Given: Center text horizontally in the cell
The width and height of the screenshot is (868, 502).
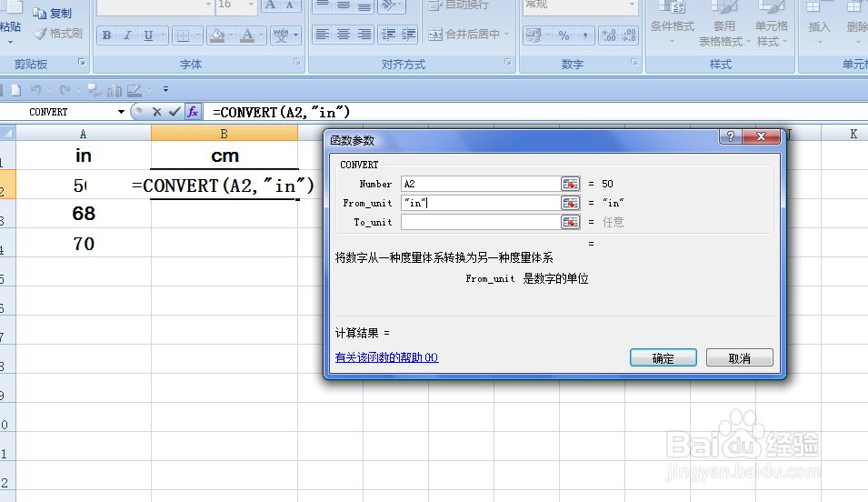Looking at the screenshot, I should (344, 35).
